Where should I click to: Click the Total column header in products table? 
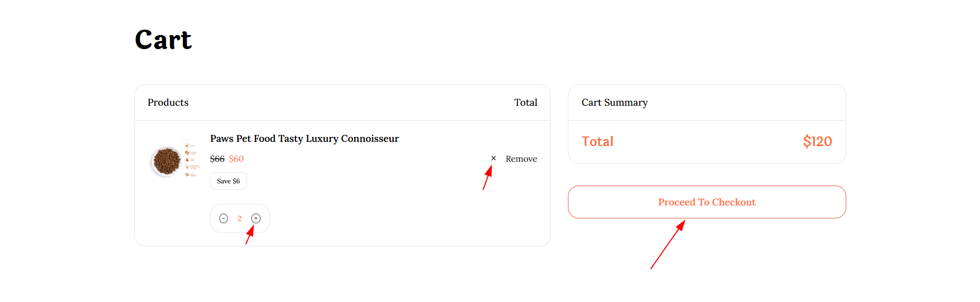(525, 102)
